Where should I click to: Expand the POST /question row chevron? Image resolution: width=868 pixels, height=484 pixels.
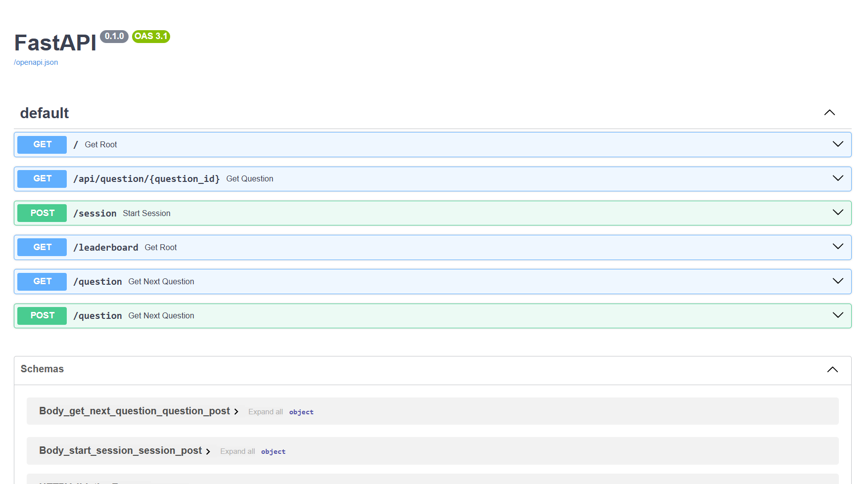tap(838, 315)
